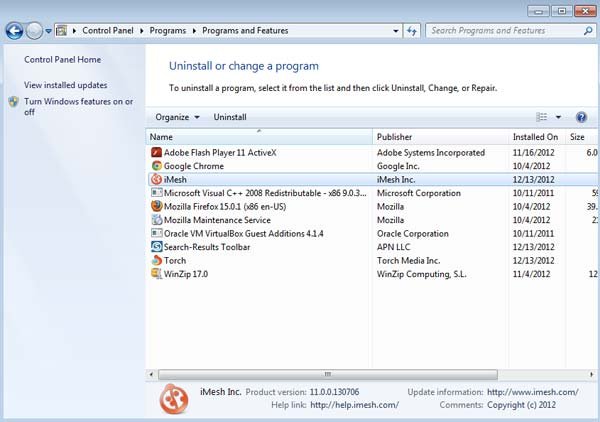The image size is (600, 422).
Task: Click the change view icon
Action: pos(541,117)
